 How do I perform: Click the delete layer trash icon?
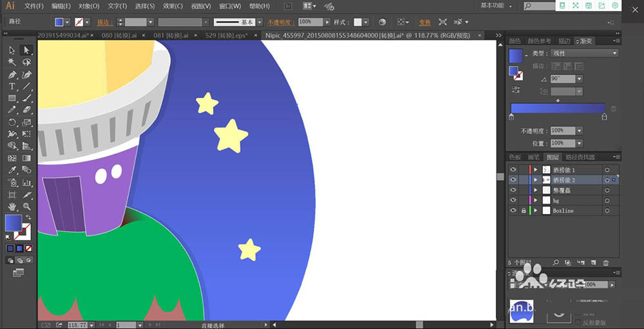606,263
